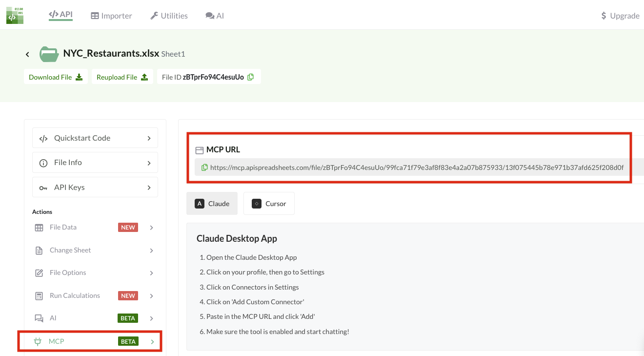644x356 pixels.
Task: Select the File Data table icon
Action: click(x=39, y=227)
